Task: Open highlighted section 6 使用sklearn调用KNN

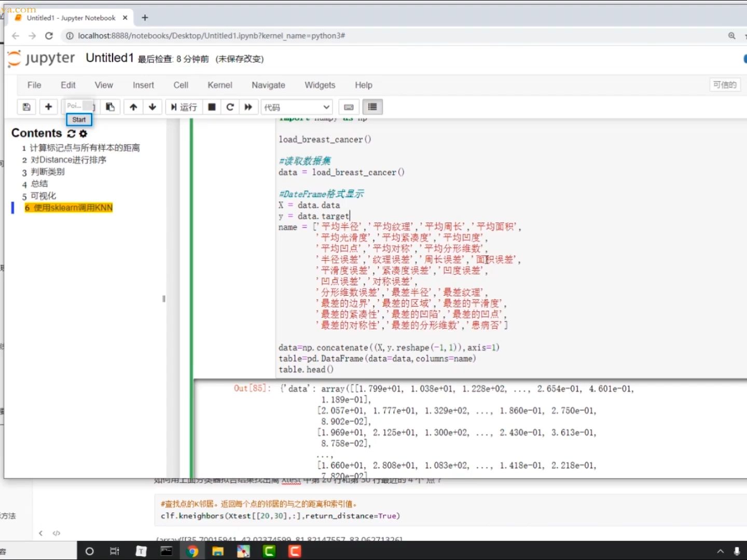Action: [x=68, y=208]
